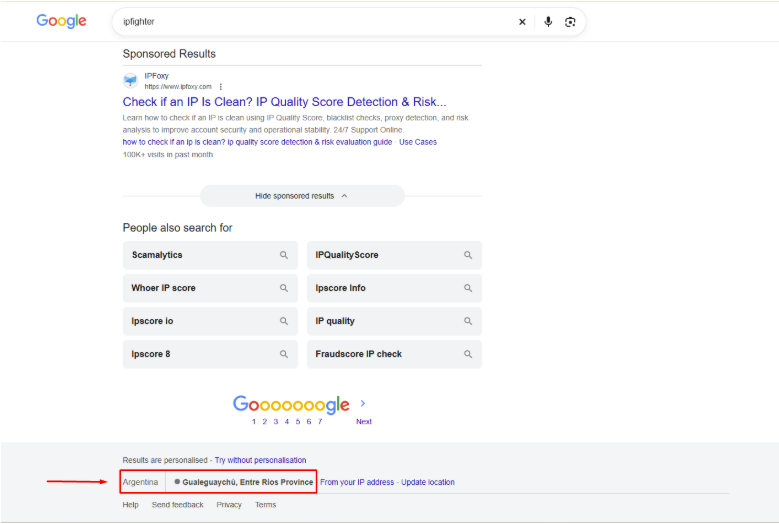
Task: Search for IP quality suggestion
Action: coord(394,321)
